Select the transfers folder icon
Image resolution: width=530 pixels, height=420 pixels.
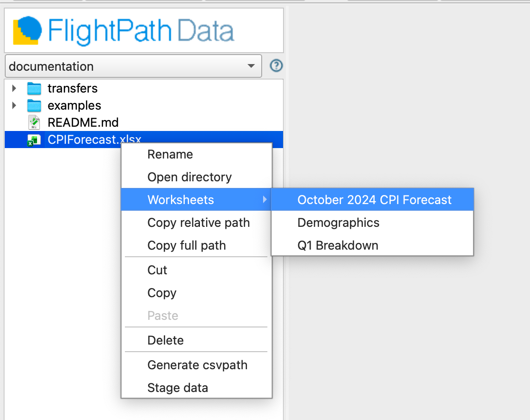click(x=34, y=89)
